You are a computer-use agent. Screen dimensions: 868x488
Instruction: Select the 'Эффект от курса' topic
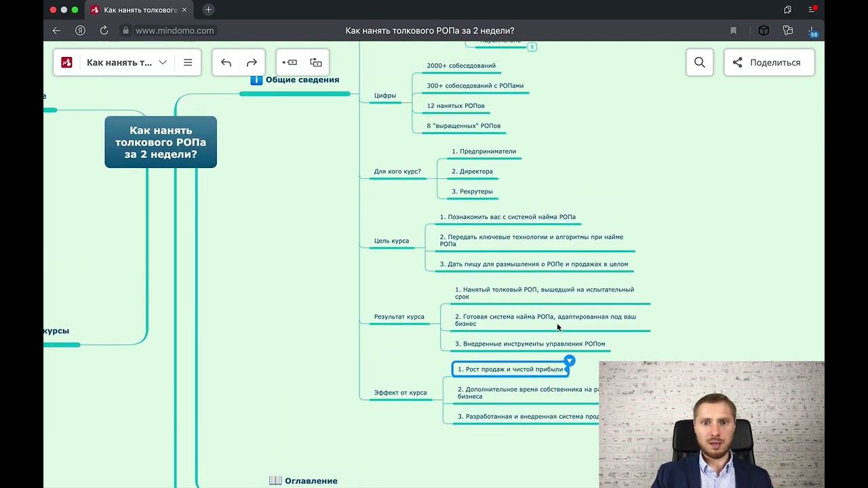coord(400,392)
